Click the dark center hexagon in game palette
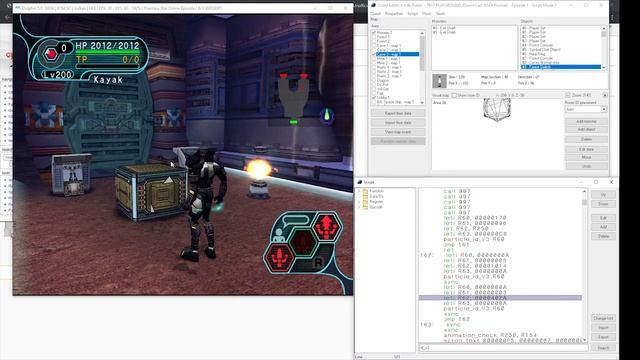The height and width of the screenshot is (360, 640). 303,242
